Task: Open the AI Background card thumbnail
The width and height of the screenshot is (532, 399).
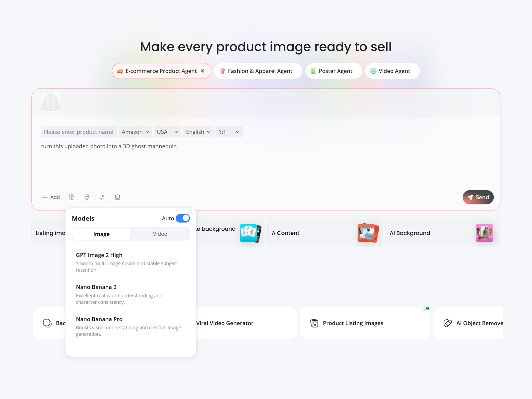Action: tap(484, 233)
